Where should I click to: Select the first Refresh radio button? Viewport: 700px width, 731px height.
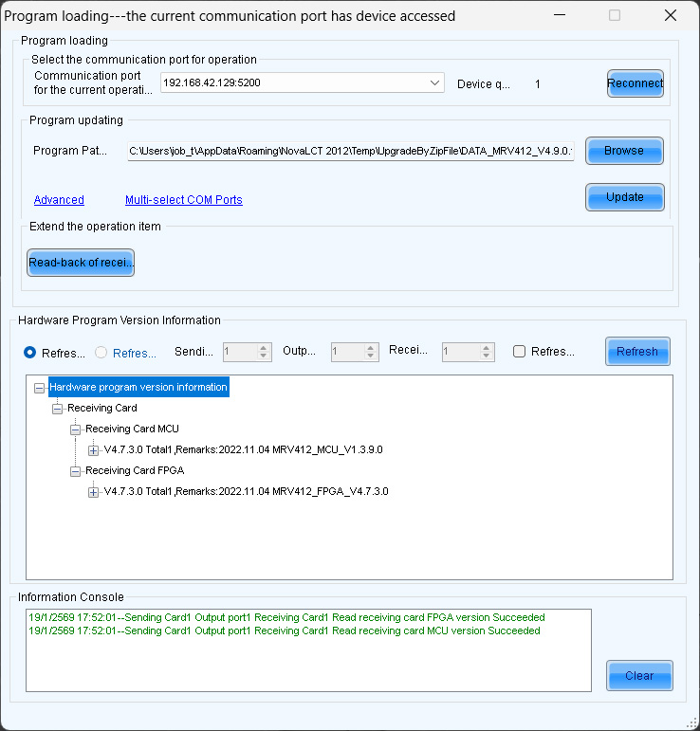[30, 353]
